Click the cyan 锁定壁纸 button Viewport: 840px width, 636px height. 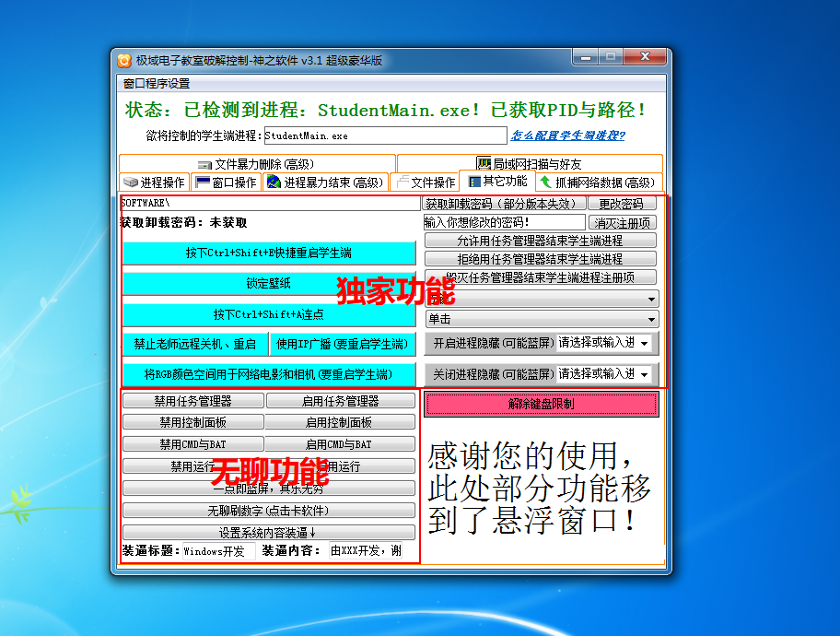click(x=269, y=284)
